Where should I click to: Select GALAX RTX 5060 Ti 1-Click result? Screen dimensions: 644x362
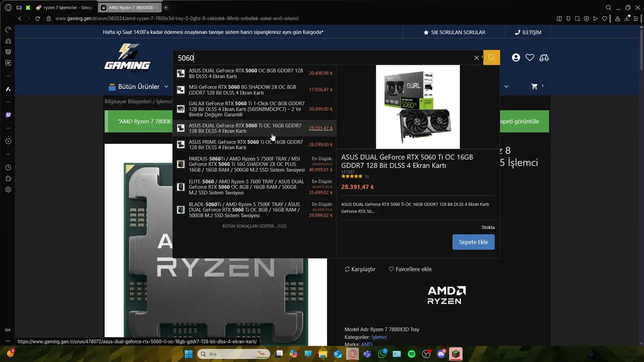click(x=254, y=109)
